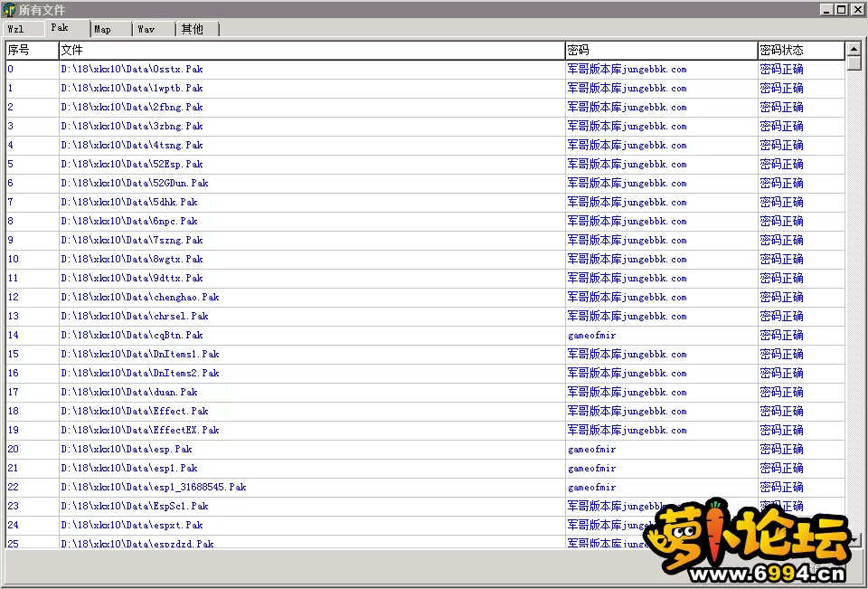Click sequence number 19 cell

coord(33,430)
